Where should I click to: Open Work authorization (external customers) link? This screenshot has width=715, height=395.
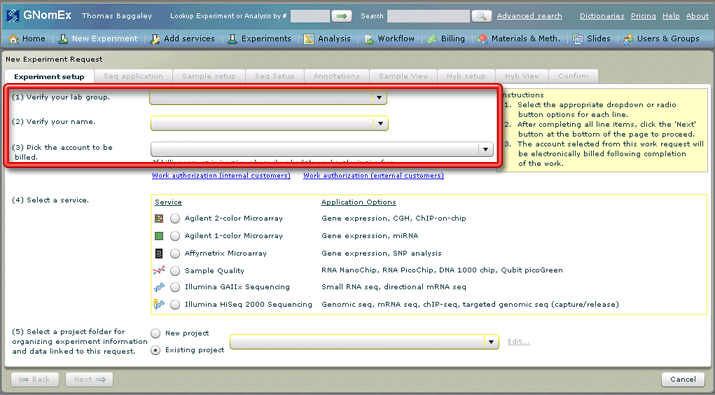tap(373, 176)
